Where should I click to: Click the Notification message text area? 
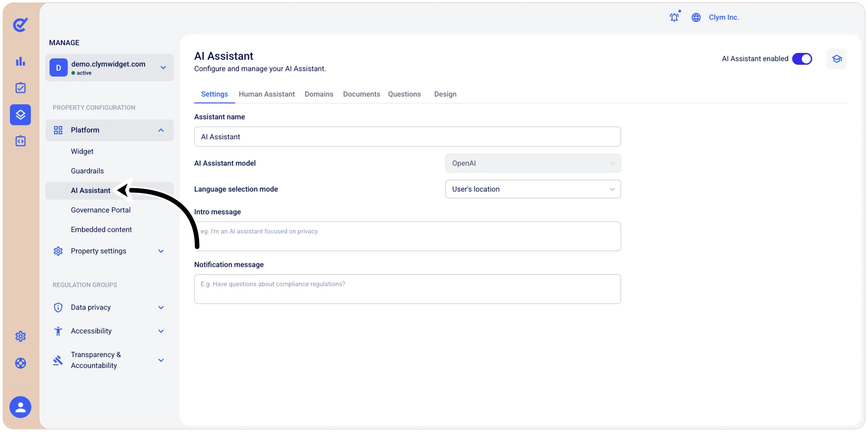(x=408, y=289)
